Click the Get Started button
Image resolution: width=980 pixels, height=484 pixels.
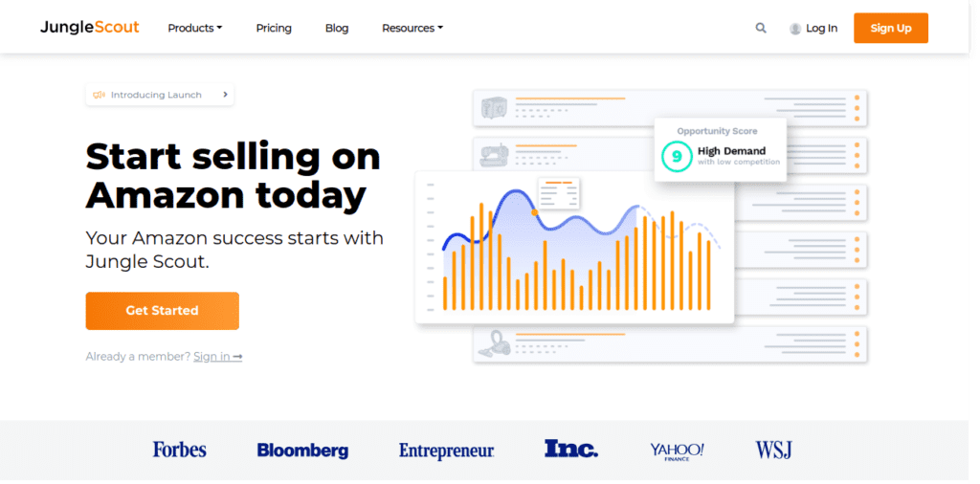[163, 311]
